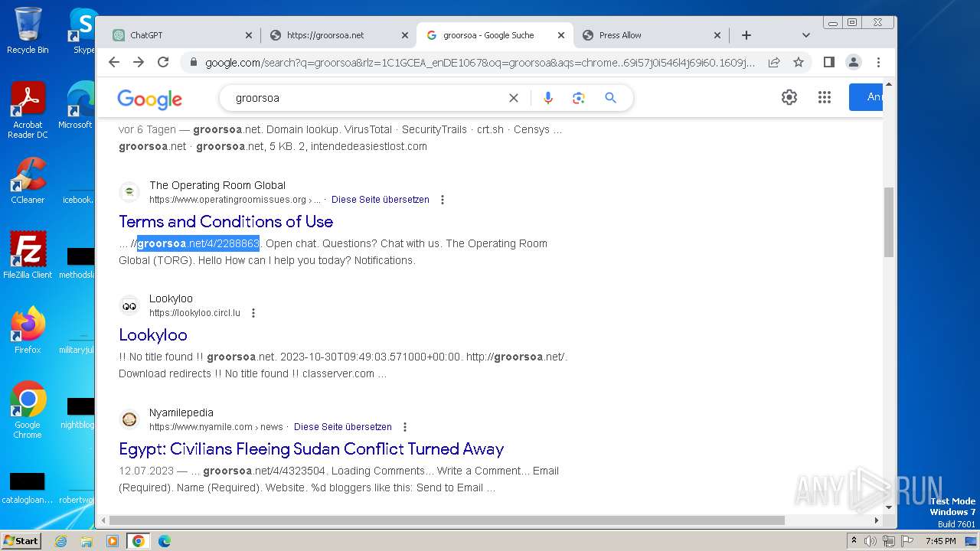Open Egypt Civilians Fleeing Sudan result

[312, 448]
